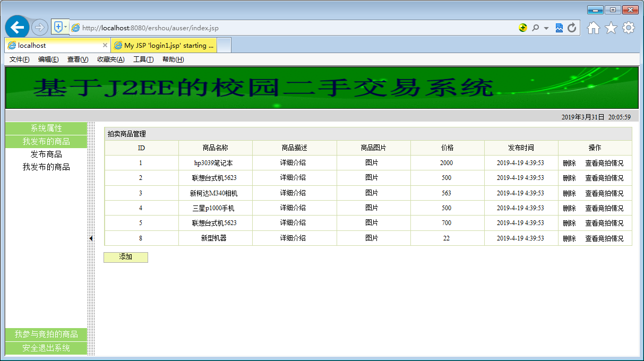This screenshot has width=644, height=361.
Task: Click the 商品名称 column header
Action: (x=215, y=148)
